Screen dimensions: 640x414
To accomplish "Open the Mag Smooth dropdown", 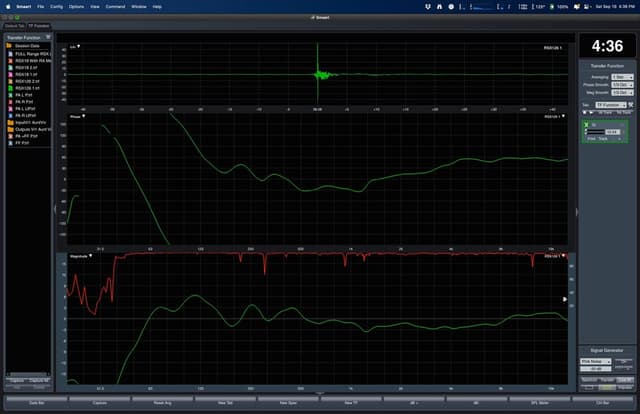I will pyautogui.click(x=622, y=92).
